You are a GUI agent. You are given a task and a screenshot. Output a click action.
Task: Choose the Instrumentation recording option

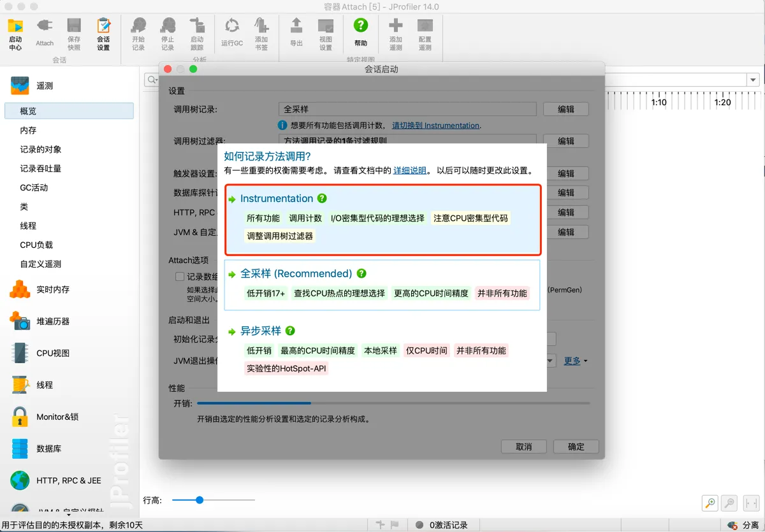click(382, 220)
